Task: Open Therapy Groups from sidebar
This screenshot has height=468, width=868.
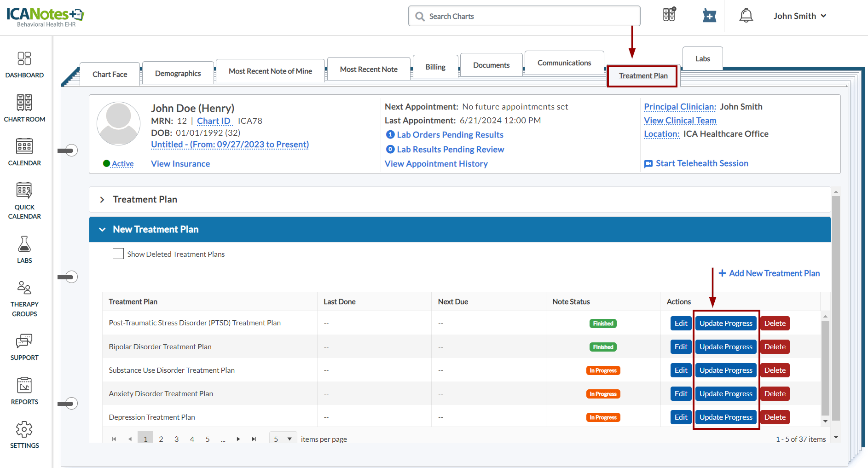Action: pyautogui.click(x=24, y=288)
